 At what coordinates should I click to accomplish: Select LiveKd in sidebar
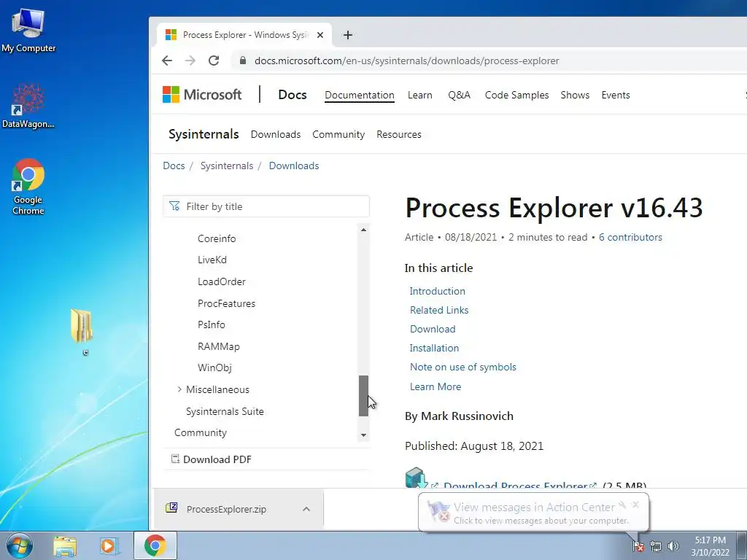pos(212,260)
